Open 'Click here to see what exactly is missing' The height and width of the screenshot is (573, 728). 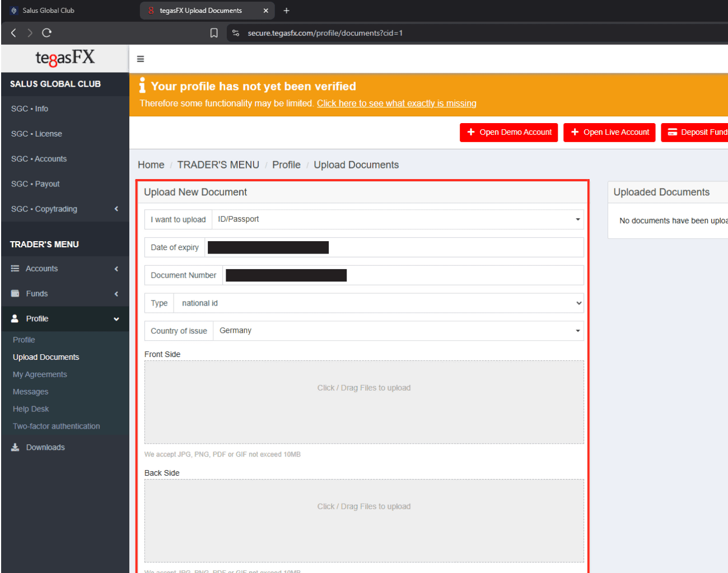tap(396, 104)
